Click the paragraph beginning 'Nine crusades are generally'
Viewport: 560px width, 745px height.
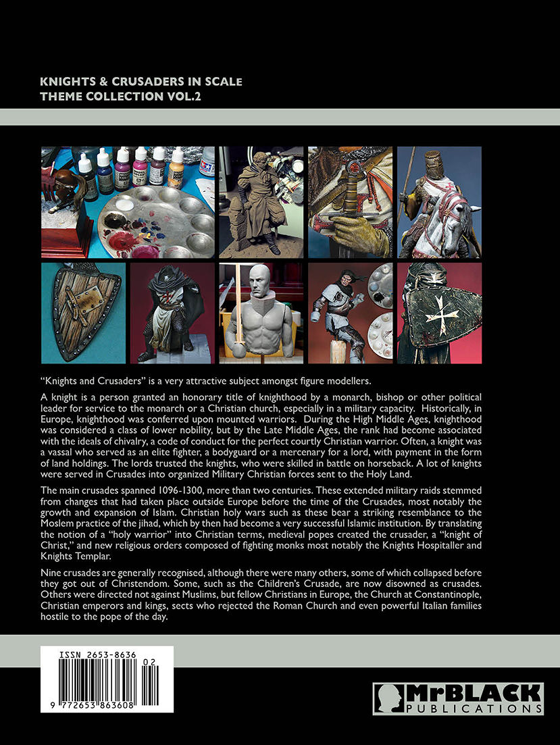261,595
